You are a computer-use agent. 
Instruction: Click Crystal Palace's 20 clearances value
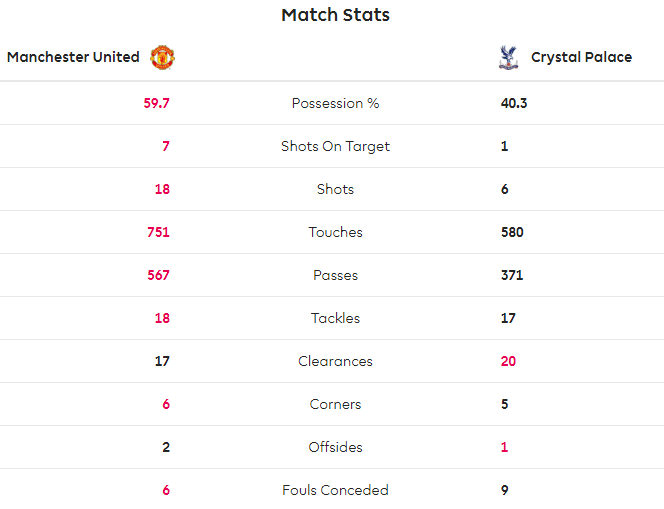coord(509,361)
